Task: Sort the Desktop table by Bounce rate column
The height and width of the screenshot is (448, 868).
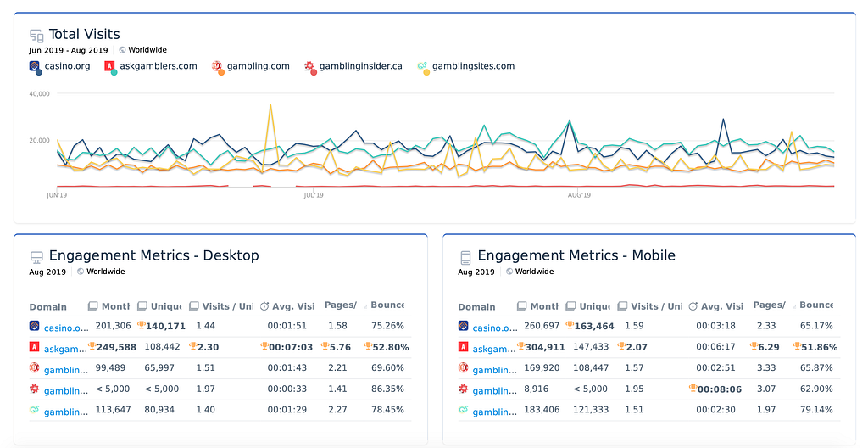Action: (x=386, y=305)
